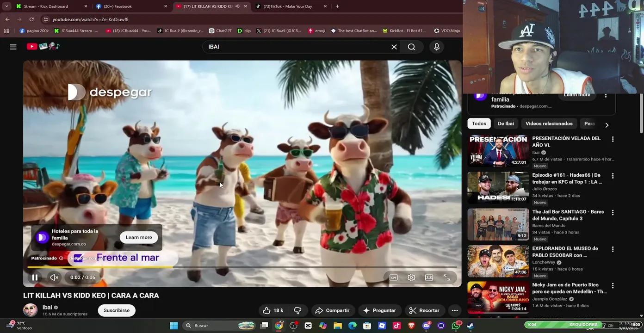Open options menu for The Jail Bar SANTIAGO
This screenshot has height=333, width=644.
click(x=613, y=212)
